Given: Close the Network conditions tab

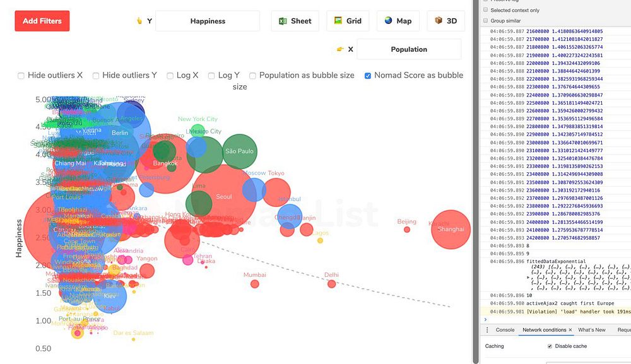Looking at the screenshot, I should point(570,330).
